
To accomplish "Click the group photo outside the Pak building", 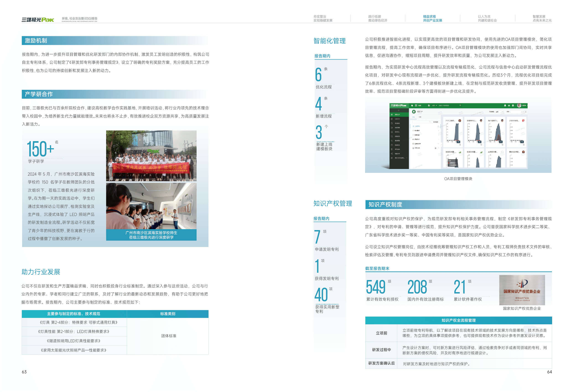I will pyautogui.click(x=151, y=156).
